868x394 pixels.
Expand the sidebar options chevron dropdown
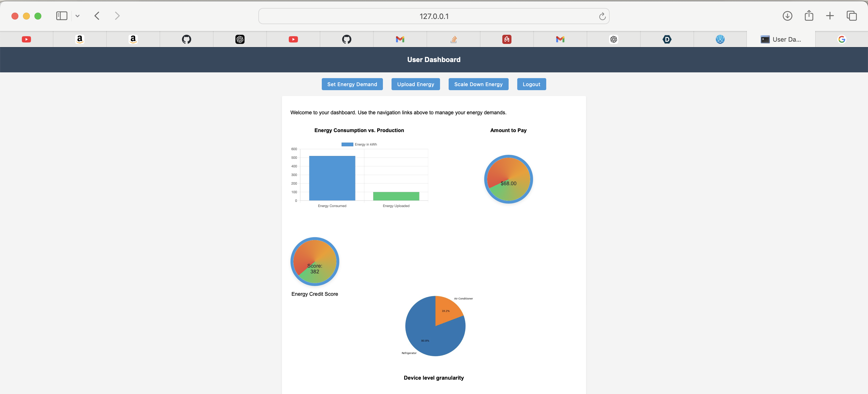(x=77, y=16)
